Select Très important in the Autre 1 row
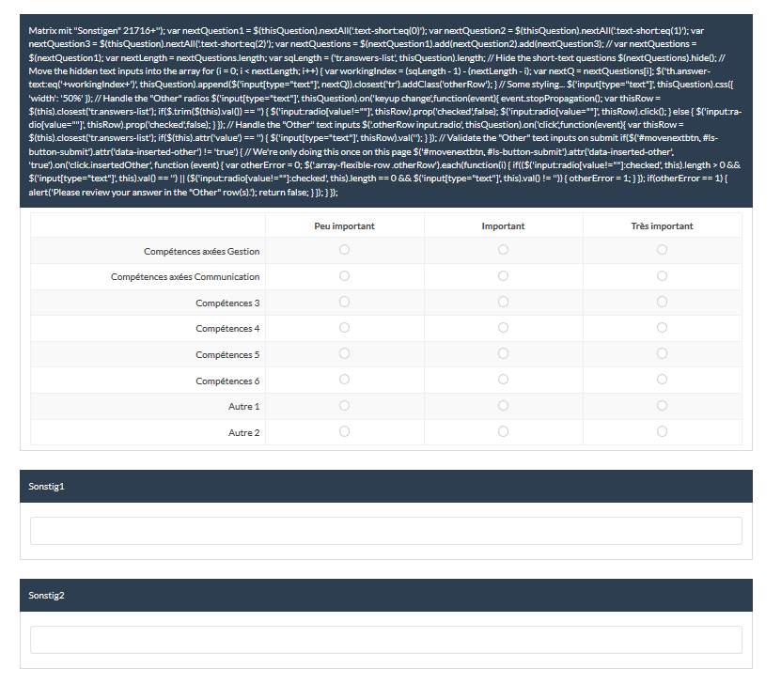This screenshot has height=700, width=781. tap(662, 406)
